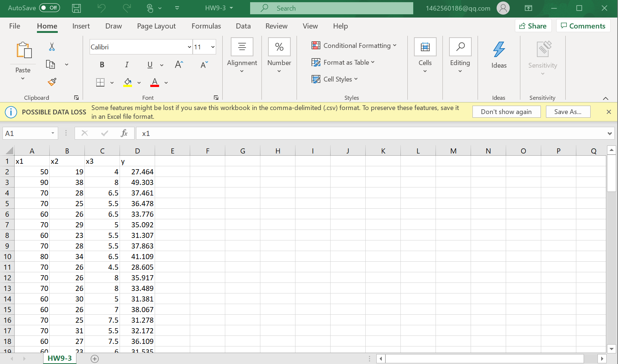
Task: Click the Ideas lightning bolt icon
Action: [x=499, y=50]
